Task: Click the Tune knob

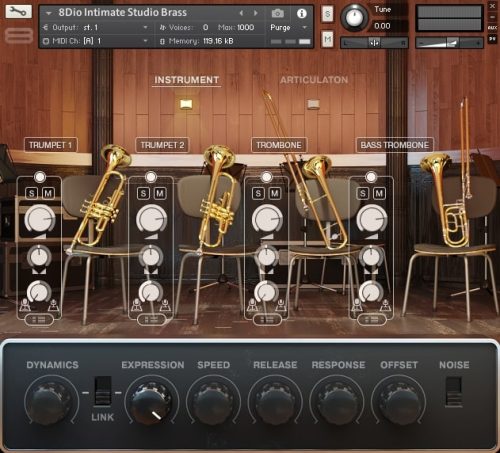Action: (354, 17)
